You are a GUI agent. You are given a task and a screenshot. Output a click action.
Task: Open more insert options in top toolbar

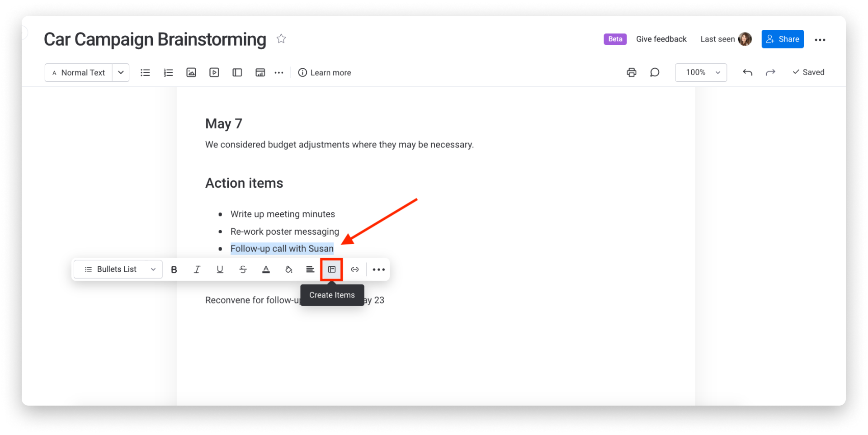(279, 73)
